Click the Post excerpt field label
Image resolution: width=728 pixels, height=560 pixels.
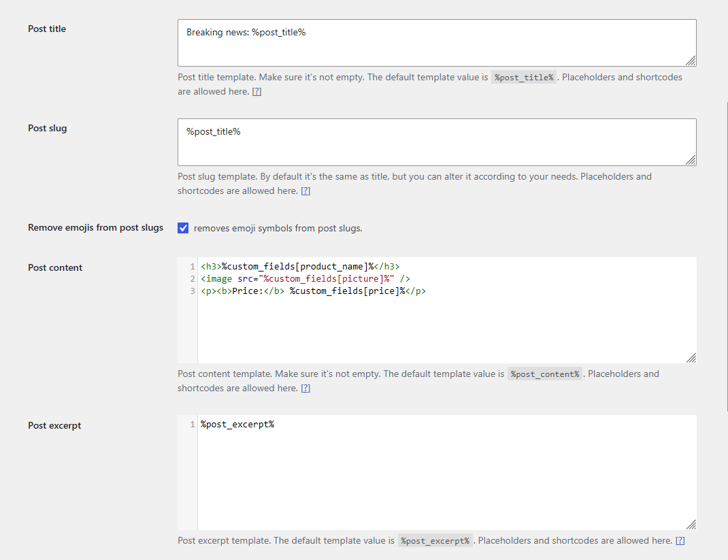54,425
